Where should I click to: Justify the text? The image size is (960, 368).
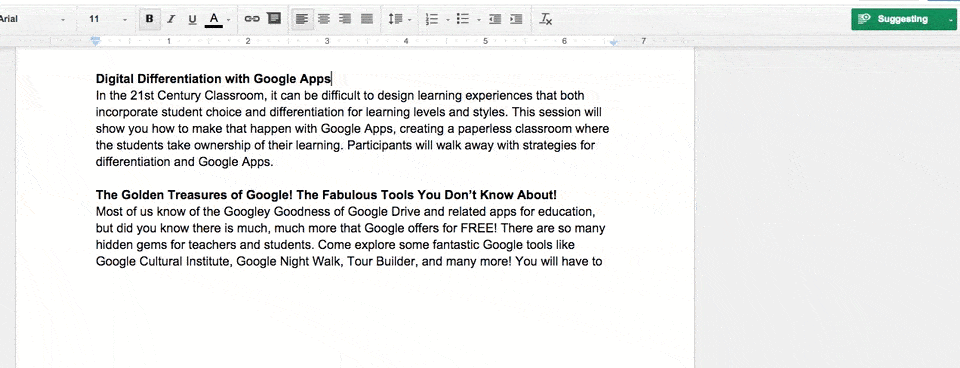coord(367,19)
